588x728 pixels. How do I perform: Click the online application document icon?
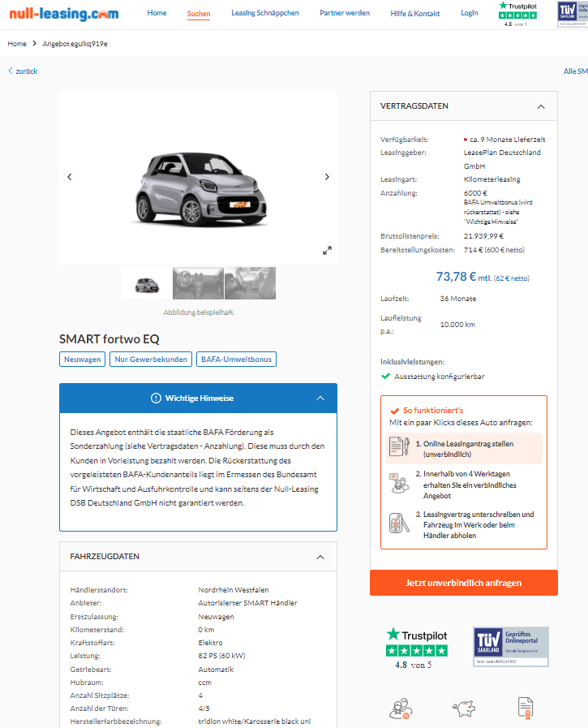[x=399, y=447]
